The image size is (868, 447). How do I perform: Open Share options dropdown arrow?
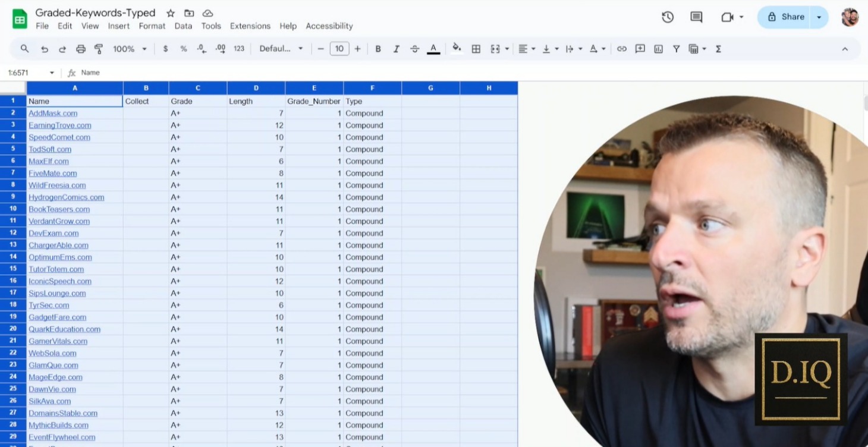(819, 17)
